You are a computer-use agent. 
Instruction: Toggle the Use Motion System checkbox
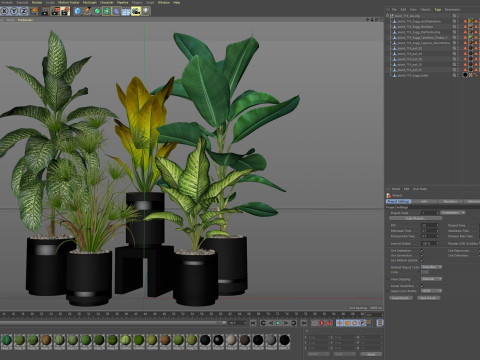click(x=422, y=260)
